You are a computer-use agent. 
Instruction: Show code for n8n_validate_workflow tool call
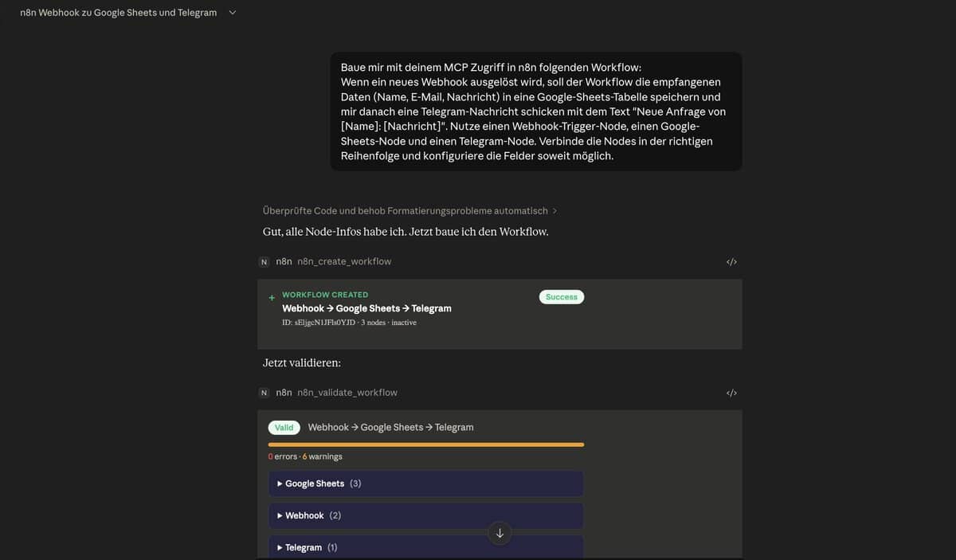(x=731, y=393)
